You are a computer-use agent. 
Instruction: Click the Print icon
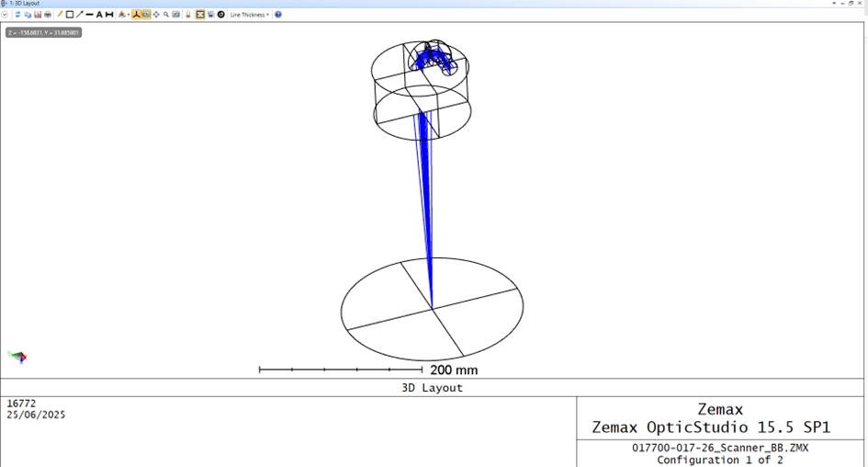(48, 15)
